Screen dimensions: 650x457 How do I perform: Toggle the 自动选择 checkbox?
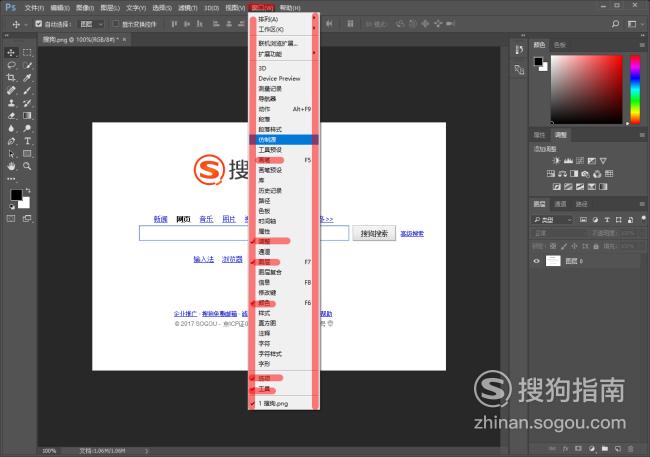point(39,24)
